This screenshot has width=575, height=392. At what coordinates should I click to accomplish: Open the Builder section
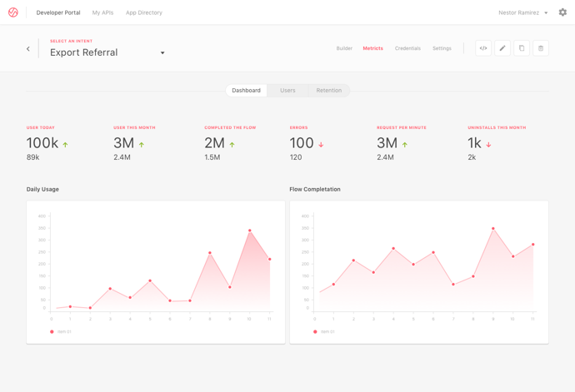(x=344, y=48)
